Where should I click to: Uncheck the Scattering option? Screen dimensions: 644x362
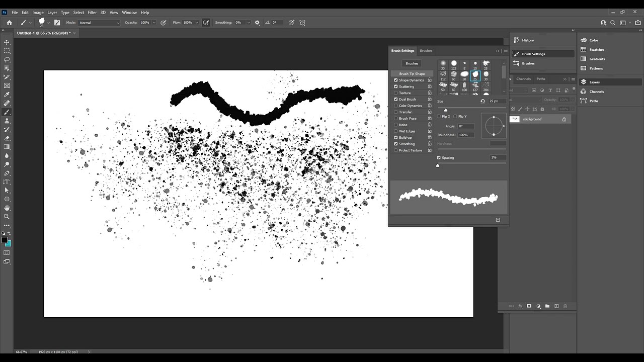(396, 86)
